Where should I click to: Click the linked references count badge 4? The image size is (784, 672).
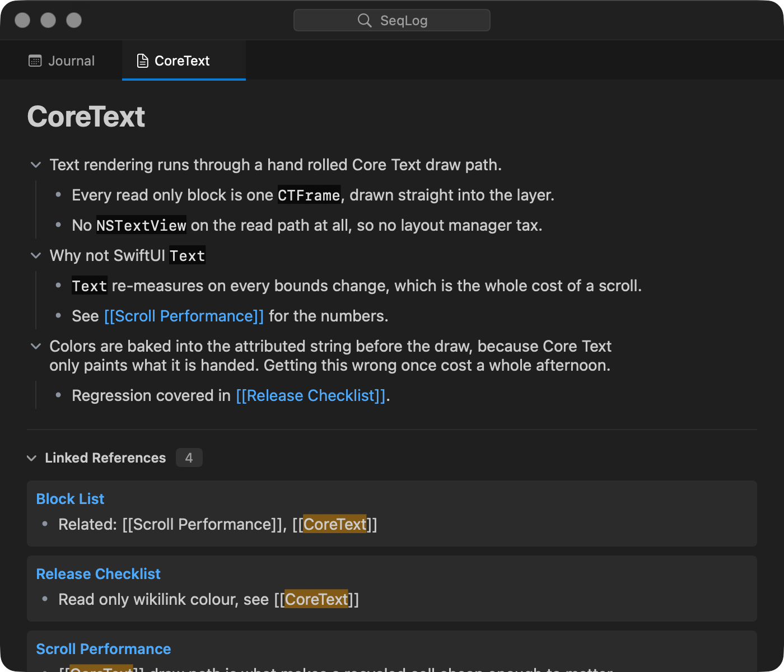[189, 458]
